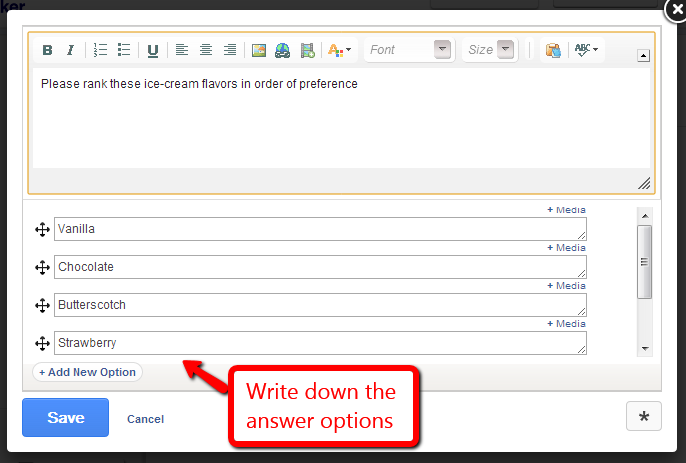This screenshot has width=686, height=463.
Task: Click the Media link above Chocolate
Action: click(566, 248)
